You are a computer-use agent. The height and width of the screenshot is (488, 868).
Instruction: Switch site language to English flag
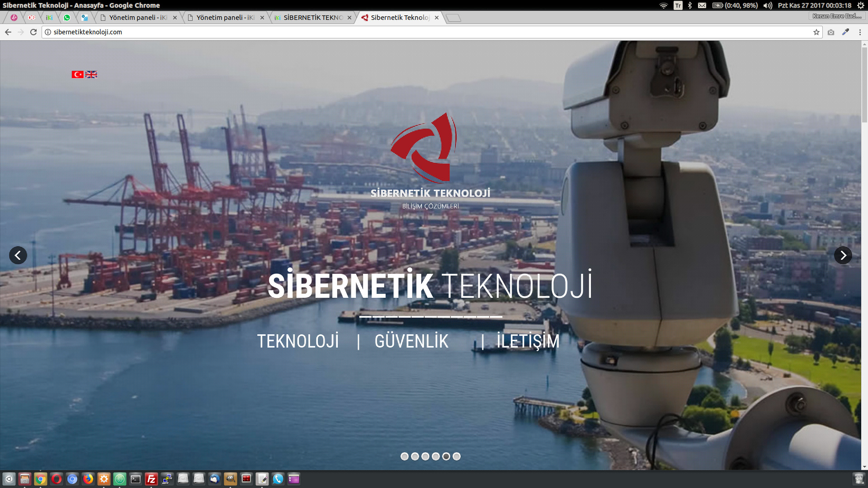click(x=91, y=75)
